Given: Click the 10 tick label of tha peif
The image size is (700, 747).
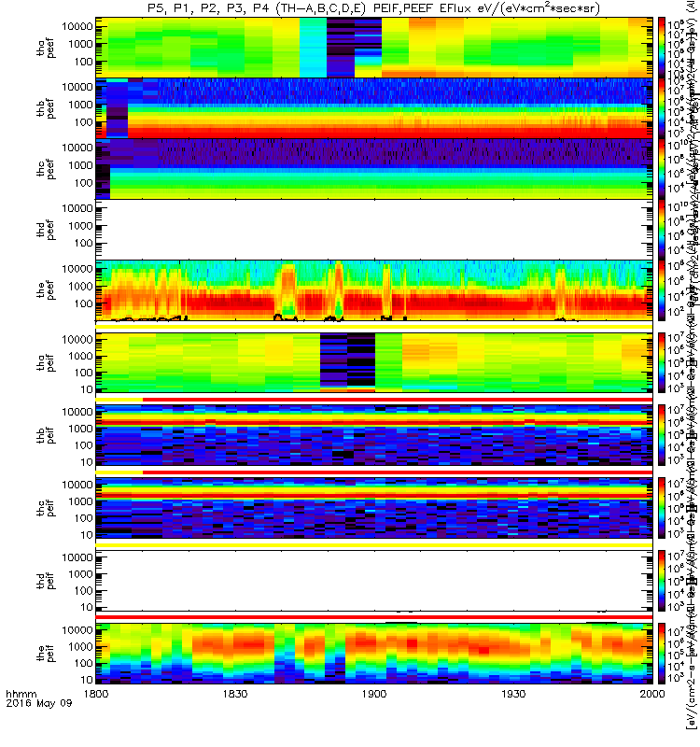Looking at the screenshot, I should pyautogui.click(x=86, y=389).
